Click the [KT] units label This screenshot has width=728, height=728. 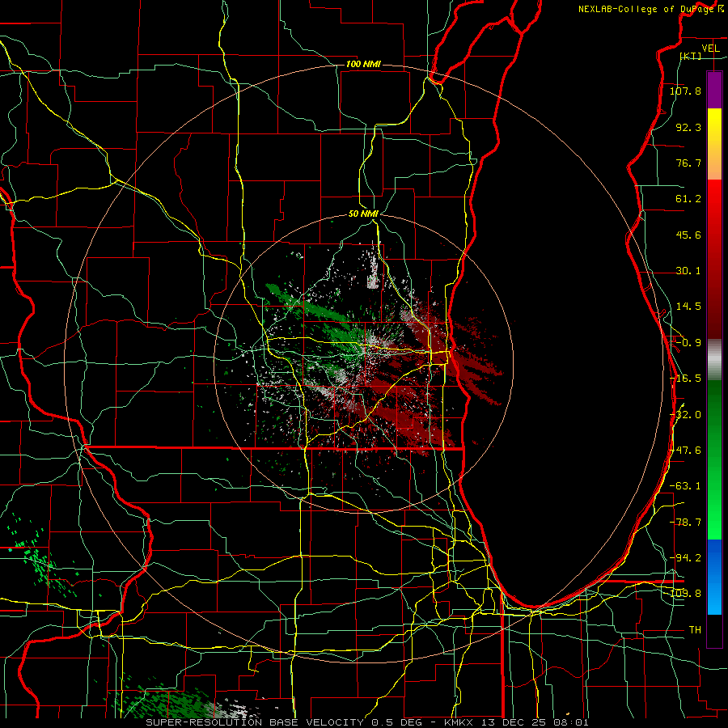691,56
